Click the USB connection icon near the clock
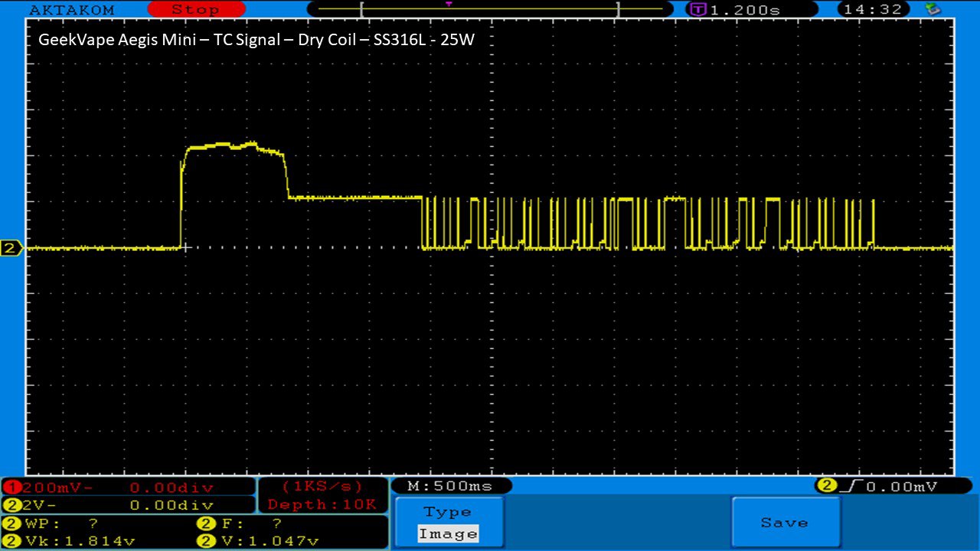This screenshot has width=980, height=551. (933, 9)
